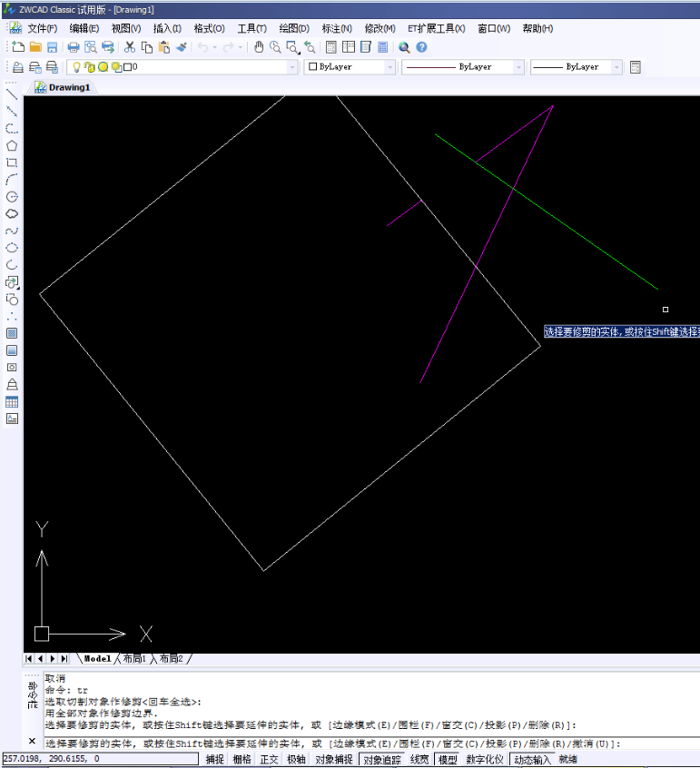Viewport: 700px width, 768px height.
Task: Switch to the 布局1 layout tab
Action: 133,658
